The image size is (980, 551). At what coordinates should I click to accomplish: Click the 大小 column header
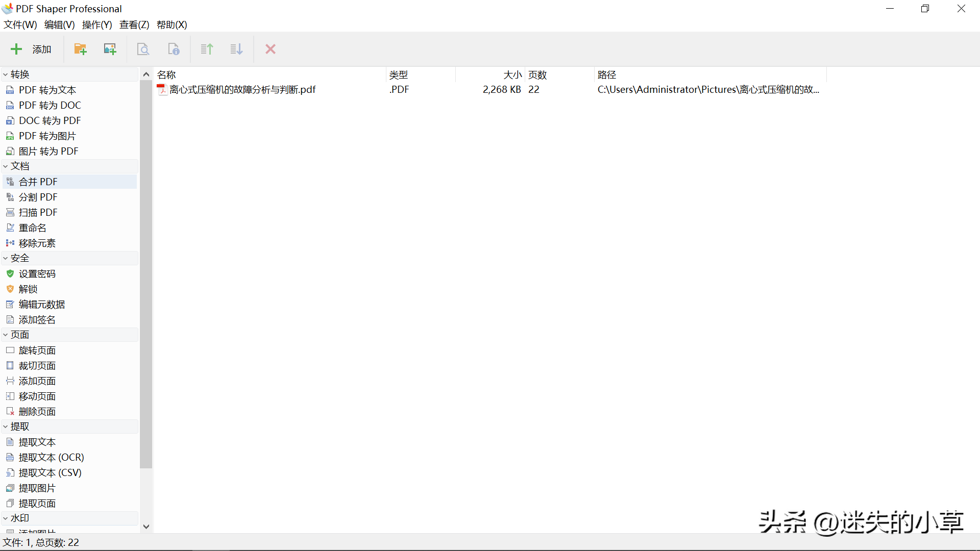(490, 74)
